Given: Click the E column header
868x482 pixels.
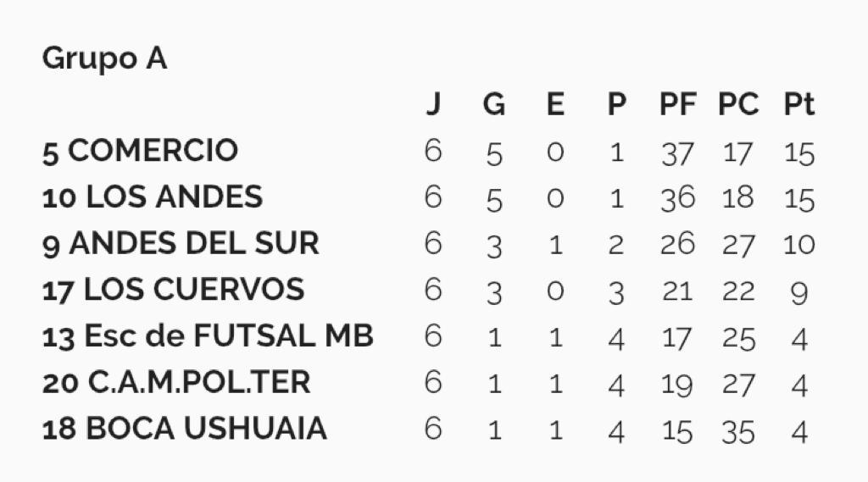Looking at the screenshot, I should coord(555,103).
